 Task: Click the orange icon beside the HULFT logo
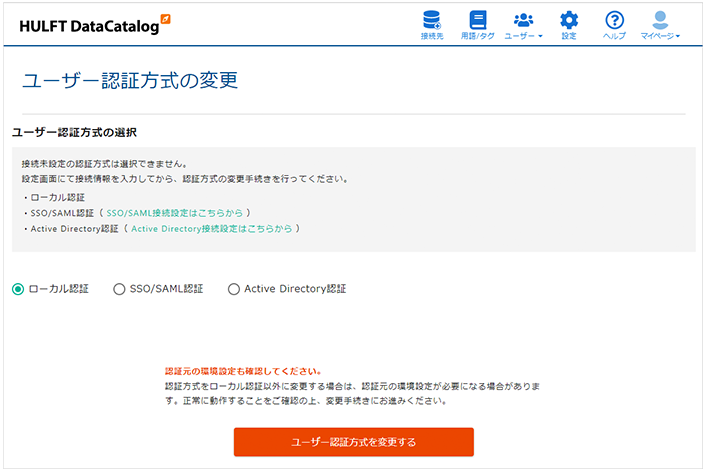pos(165,19)
